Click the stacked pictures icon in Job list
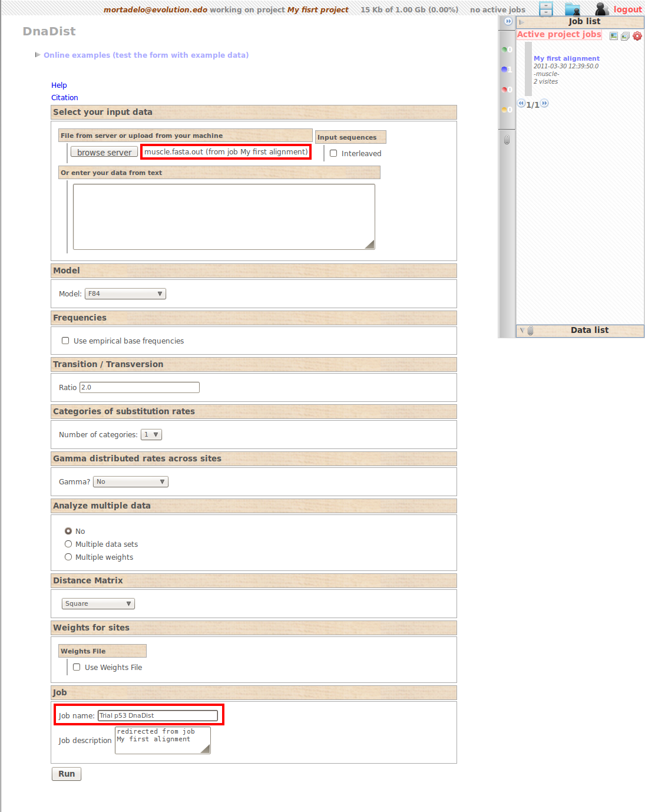The width and height of the screenshot is (645, 812). [x=625, y=36]
